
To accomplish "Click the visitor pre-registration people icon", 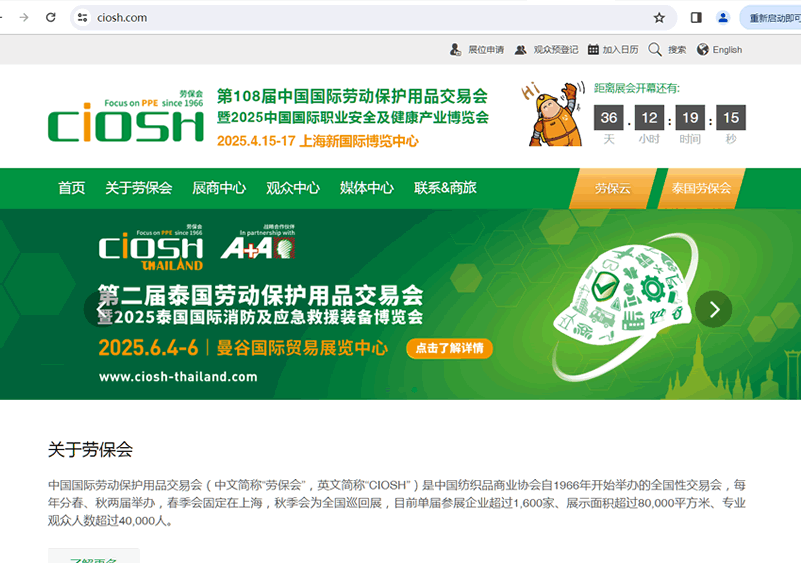I will 520,50.
